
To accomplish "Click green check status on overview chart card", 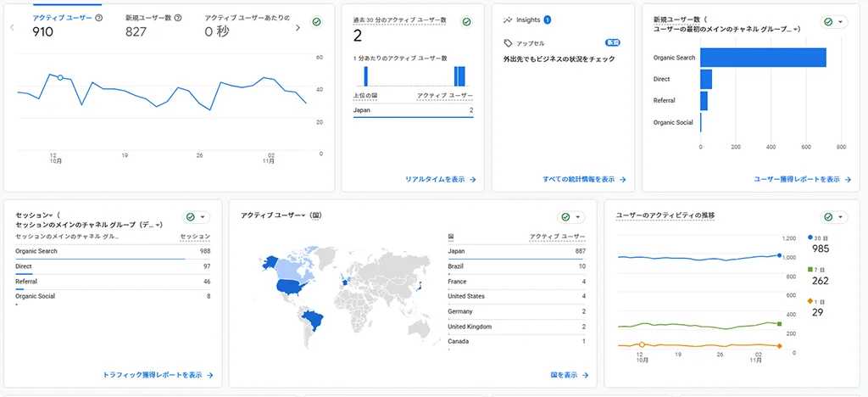I will 316,21.
